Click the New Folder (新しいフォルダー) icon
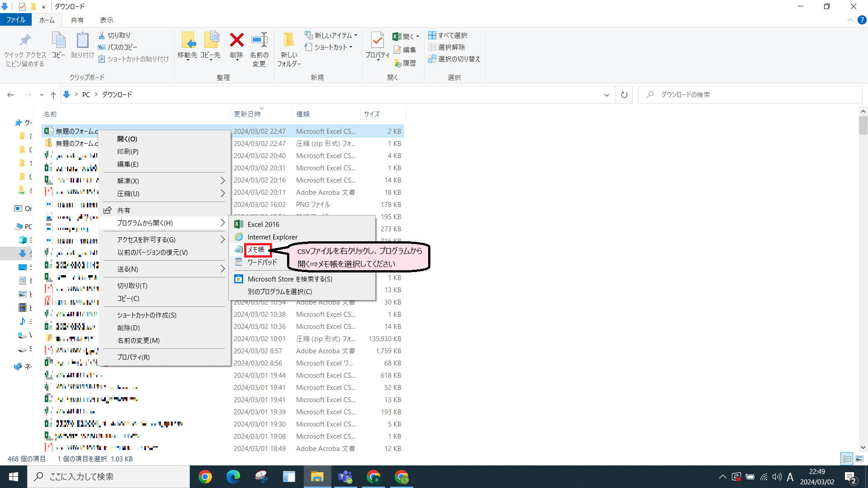868x488 pixels. pyautogui.click(x=288, y=41)
